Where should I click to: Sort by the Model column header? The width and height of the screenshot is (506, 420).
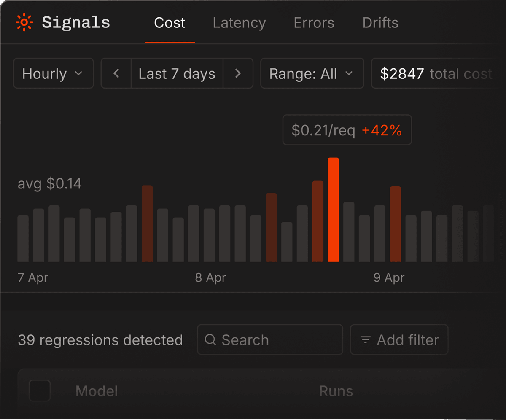pyautogui.click(x=97, y=391)
